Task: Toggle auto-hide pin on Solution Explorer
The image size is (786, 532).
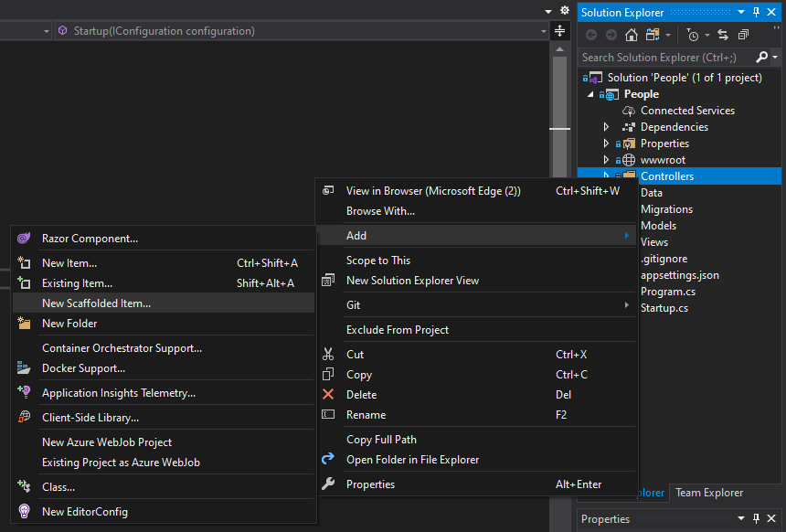Action: click(x=757, y=13)
